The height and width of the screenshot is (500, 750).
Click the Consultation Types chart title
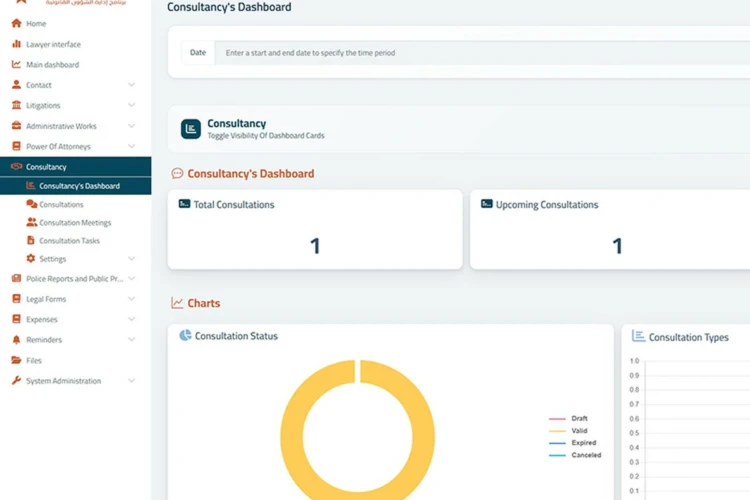click(689, 337)
